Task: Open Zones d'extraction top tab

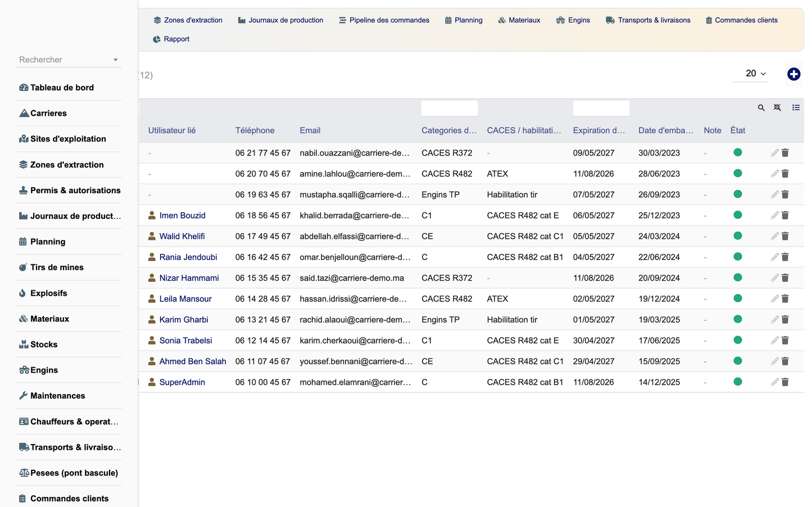Action: pyautogui.click(x=188, y=20)
